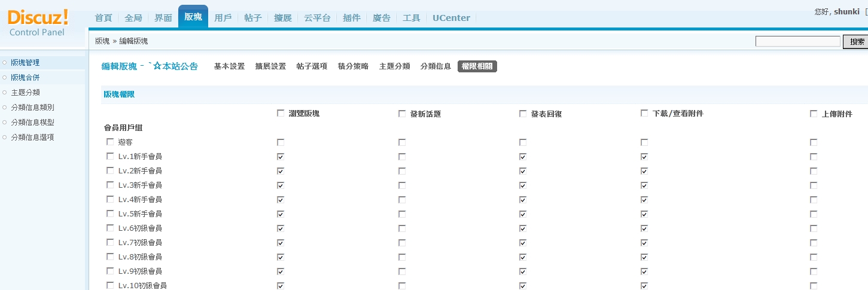Check the Lv.6初級會員 row checkbox

point(109,228)
